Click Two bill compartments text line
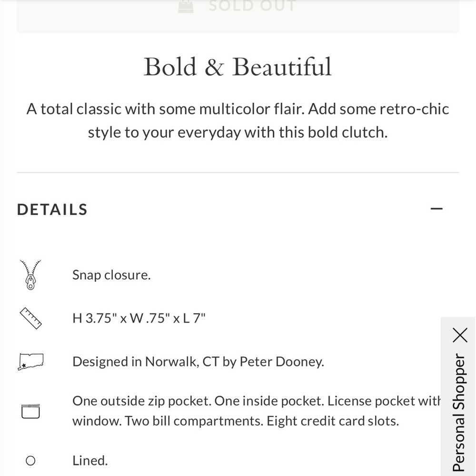Screen dimensions: 476x476 click(x=236, y=421)
